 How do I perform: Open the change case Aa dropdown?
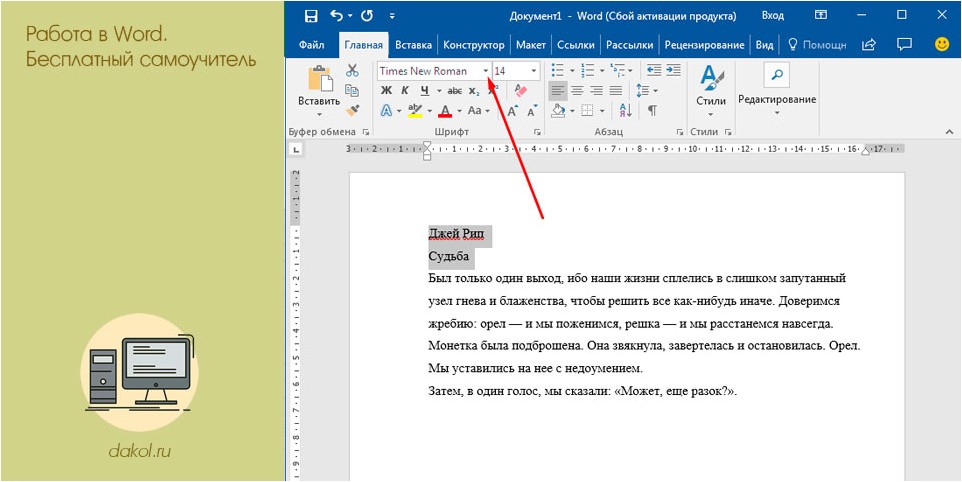click(479, 111)
